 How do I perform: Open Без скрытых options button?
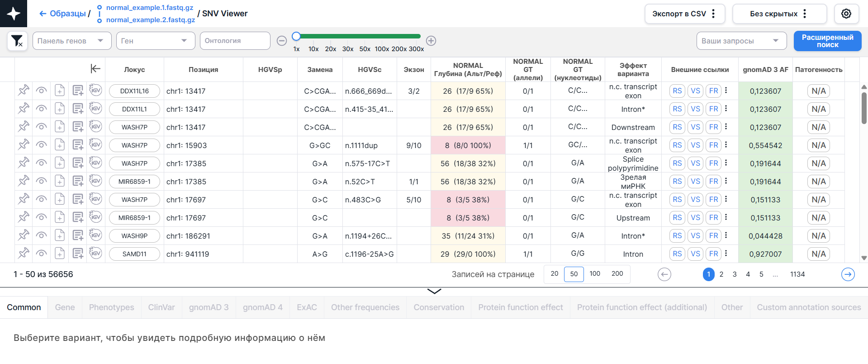(779, 14)
